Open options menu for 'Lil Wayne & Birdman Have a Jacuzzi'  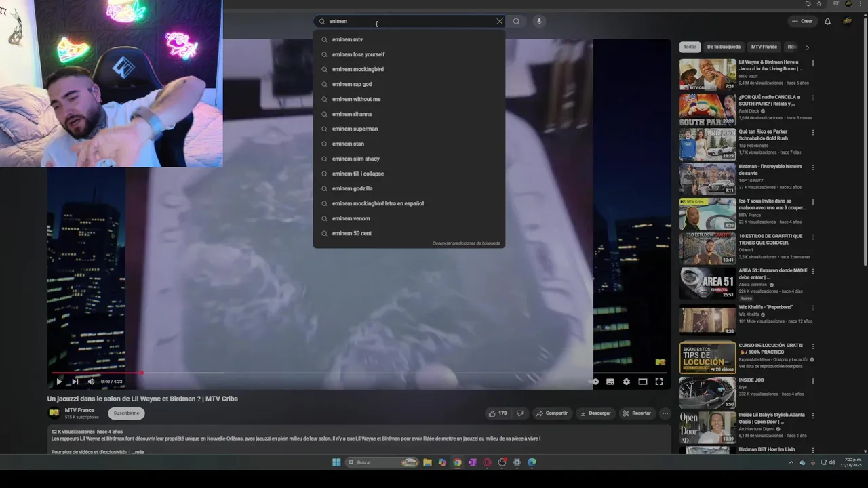[813, 63]
